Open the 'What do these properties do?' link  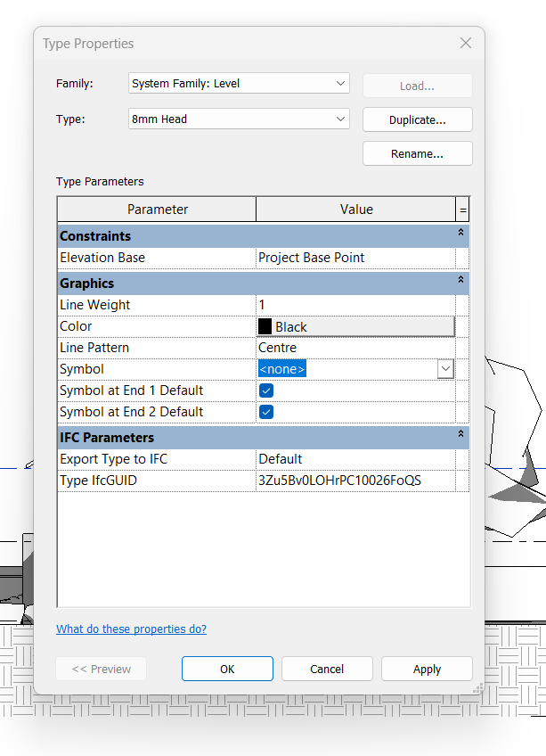click(x=131, y=629)
